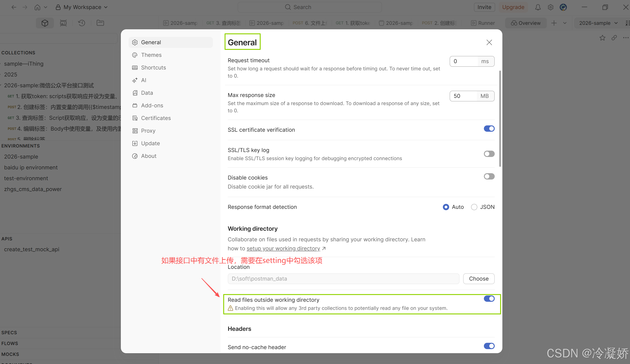Star the current item

coord(602,38)
